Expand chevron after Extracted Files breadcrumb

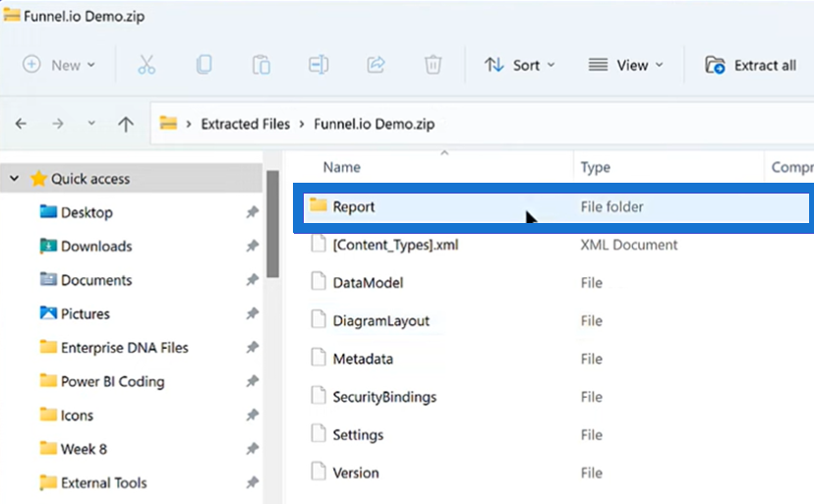point(302,124)
